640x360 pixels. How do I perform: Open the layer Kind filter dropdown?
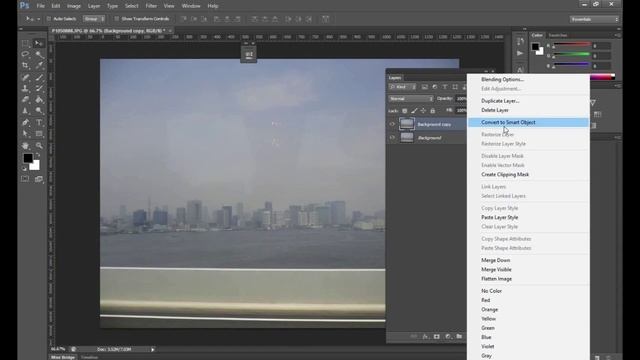(402, 87)
